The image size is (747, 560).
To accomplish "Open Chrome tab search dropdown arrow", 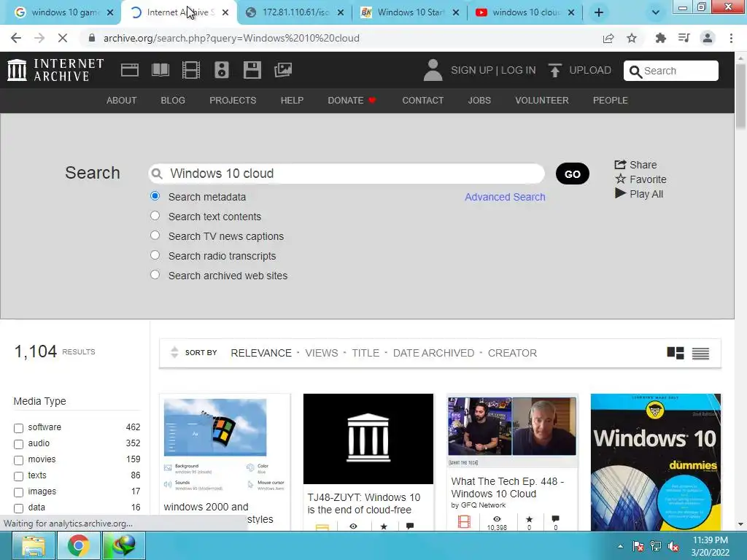I will coord(656,12).
